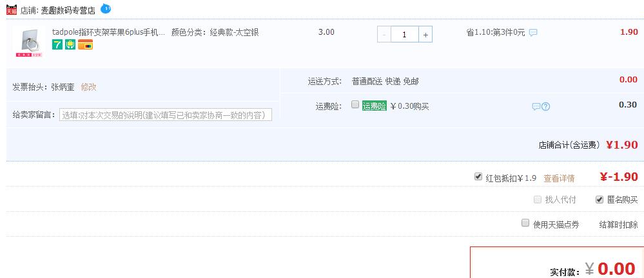Viewport: 644px width, 278px height.
Task: Tick the 运费险 ¥0.30 purchase checkbox
Action: tap(355, 104)
